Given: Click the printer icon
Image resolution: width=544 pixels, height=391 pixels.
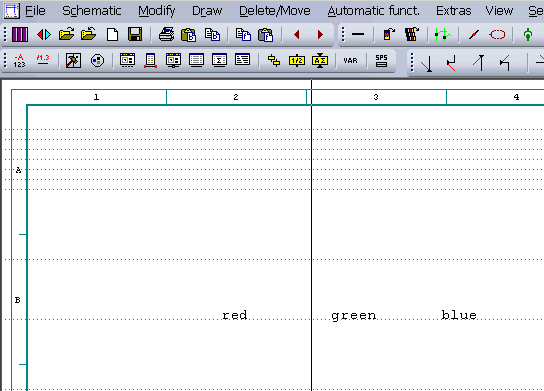Looking at the screenshot, I should [167, 34].
